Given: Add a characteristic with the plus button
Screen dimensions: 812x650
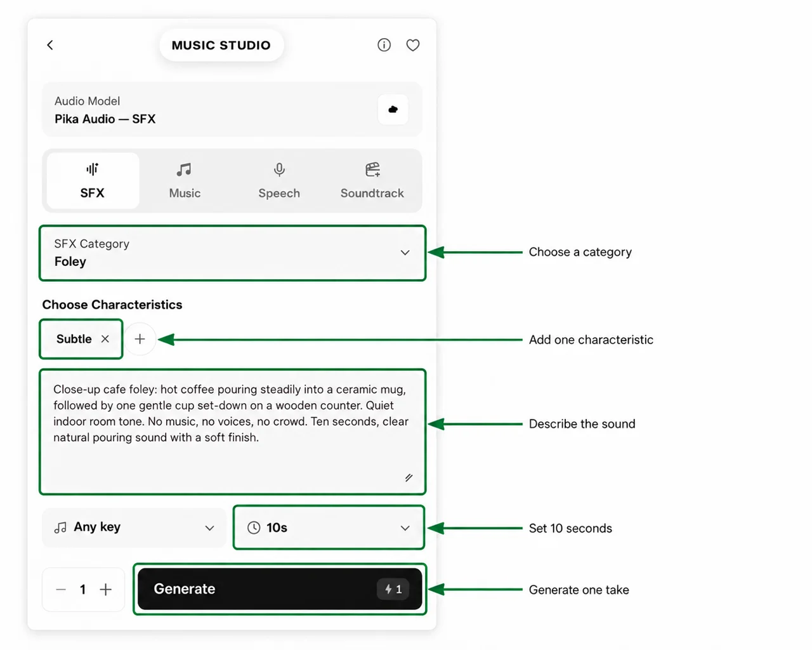Looking at the screenshot, I should tap(140, 339).
